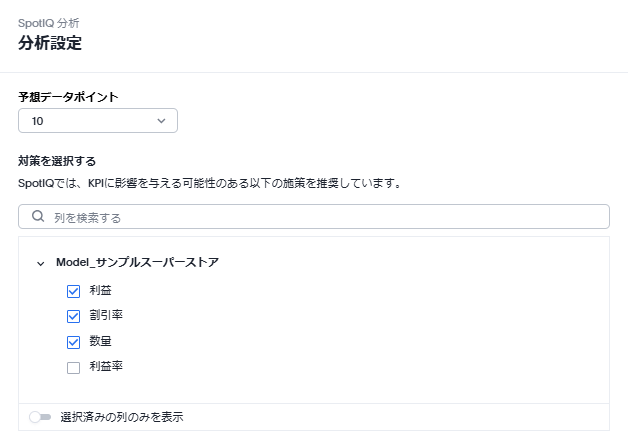Collapse the Model_サンプルスーパーストア chevron
The image size is (628, 435).
click(41, 263)
